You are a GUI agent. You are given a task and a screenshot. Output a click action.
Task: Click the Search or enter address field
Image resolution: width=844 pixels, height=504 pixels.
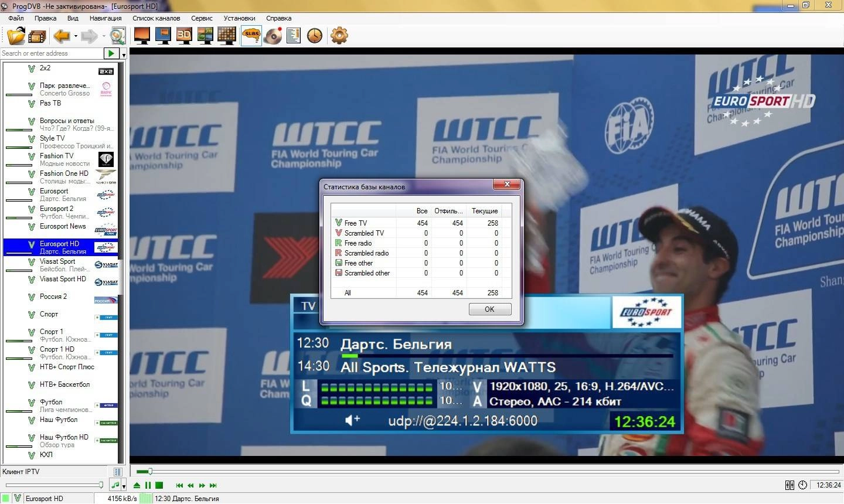click(x=52, y=53)
